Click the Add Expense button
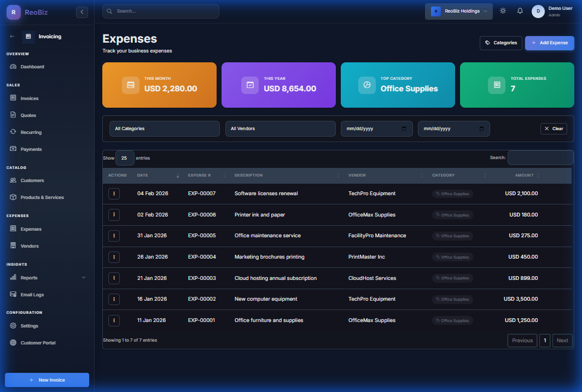Screen dimensions: 582x392 coord(549,43)
